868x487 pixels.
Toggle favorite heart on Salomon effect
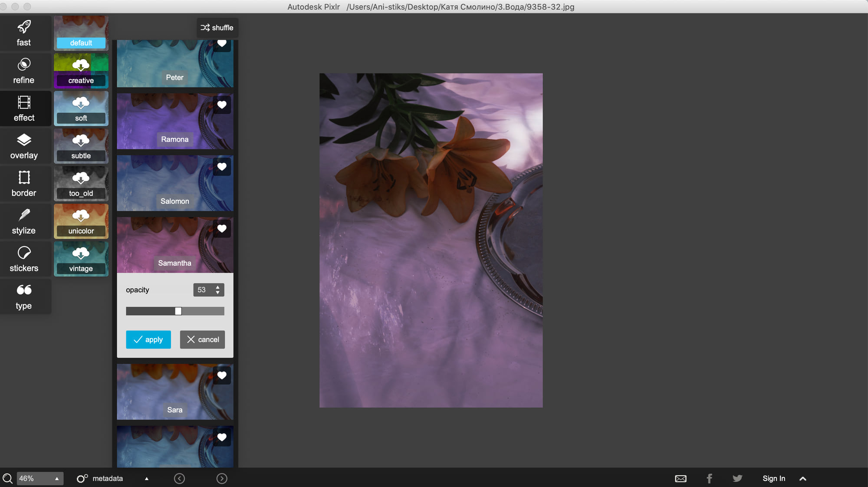(x=222, y=167)
